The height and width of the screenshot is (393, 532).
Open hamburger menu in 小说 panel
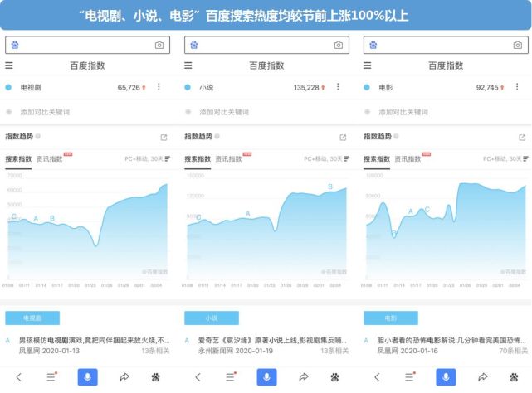(x=188, y=65)
